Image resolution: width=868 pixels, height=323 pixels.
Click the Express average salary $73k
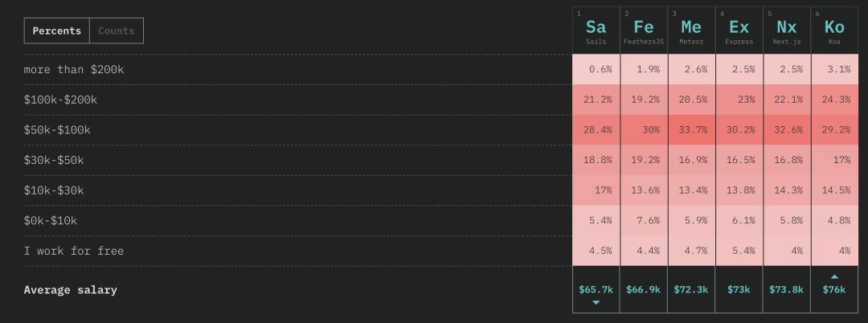coord(739,289)
